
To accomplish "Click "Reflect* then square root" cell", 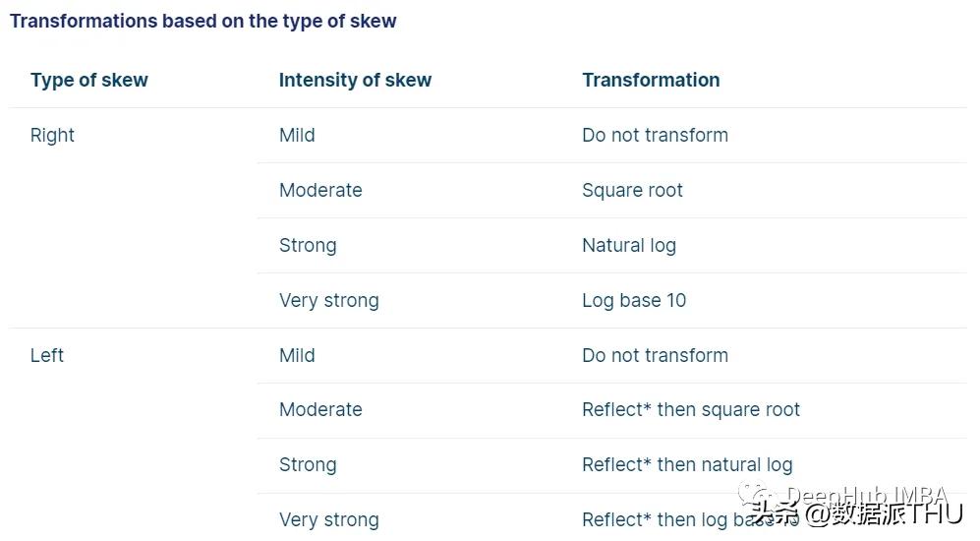I will pos(691,410).
